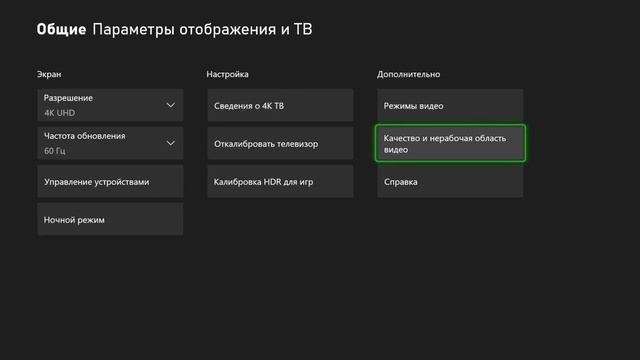The width and height of the screenshot is (640, 360).
Task: Open Калибровка HDR для игр
Action: 280,182
